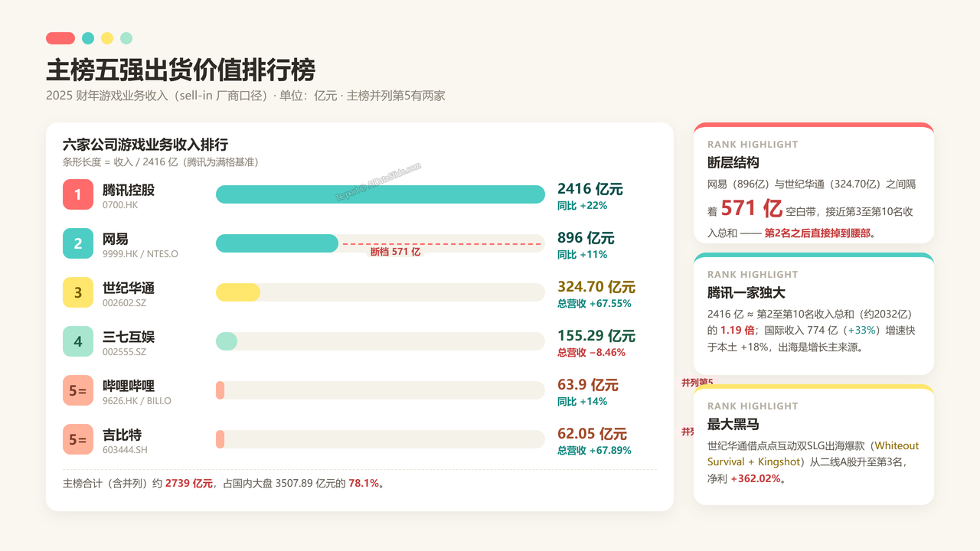
Task: Click the 5= badge in the 哔哩哔哩 row
Action: [x=78, y=390]
